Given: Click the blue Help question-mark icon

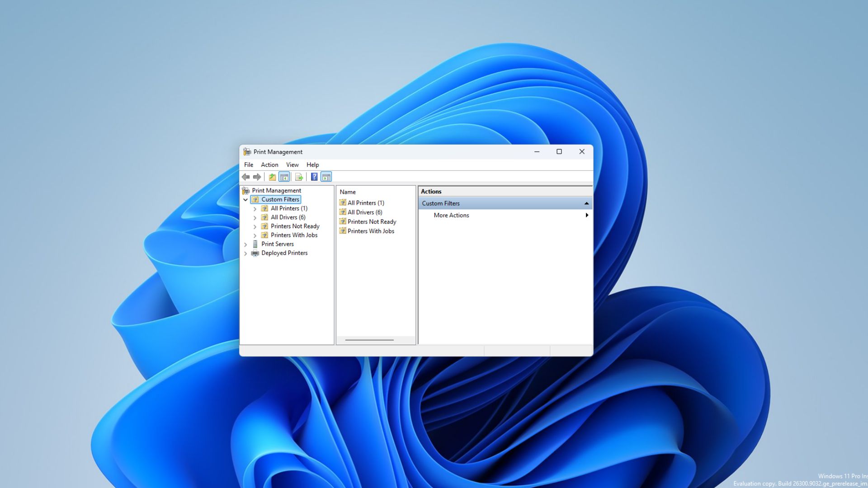Looking at the screenshot, I should pyautogui.click(x=314, y=177).
